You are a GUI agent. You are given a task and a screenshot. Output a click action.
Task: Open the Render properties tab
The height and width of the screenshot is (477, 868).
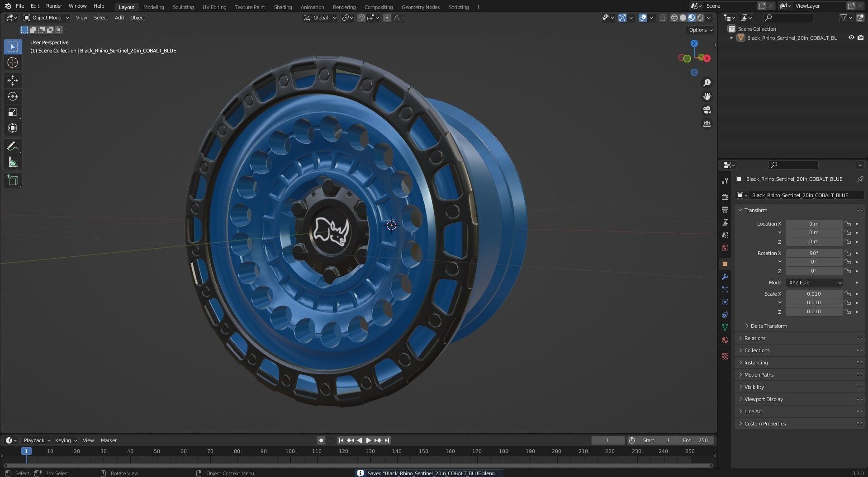(x=725, y=197)
